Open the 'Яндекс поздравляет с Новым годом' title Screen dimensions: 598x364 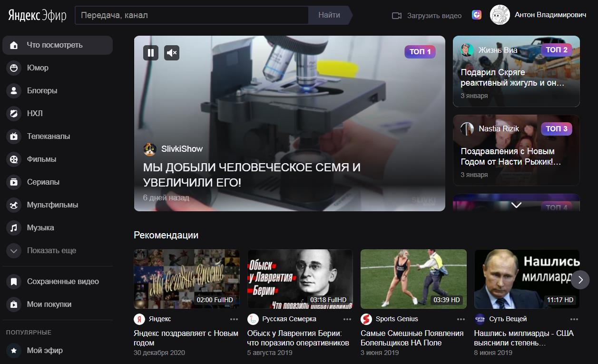pos(186,338)
